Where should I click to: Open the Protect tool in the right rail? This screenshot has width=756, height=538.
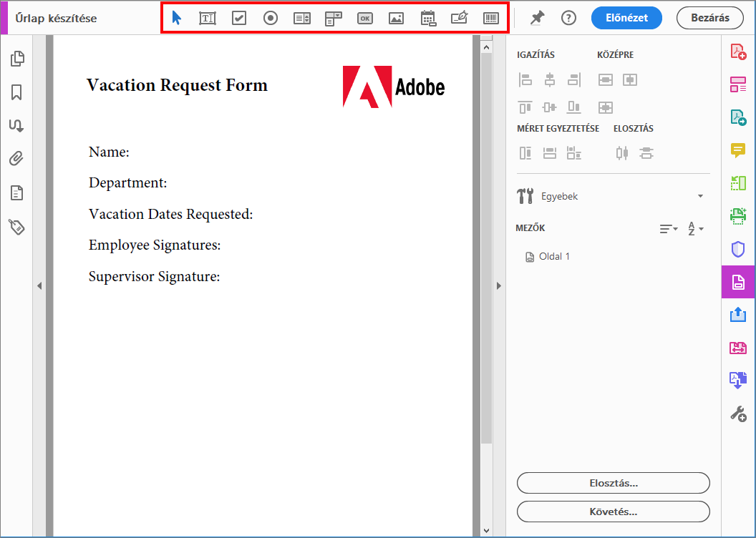(x=738, y=249)
